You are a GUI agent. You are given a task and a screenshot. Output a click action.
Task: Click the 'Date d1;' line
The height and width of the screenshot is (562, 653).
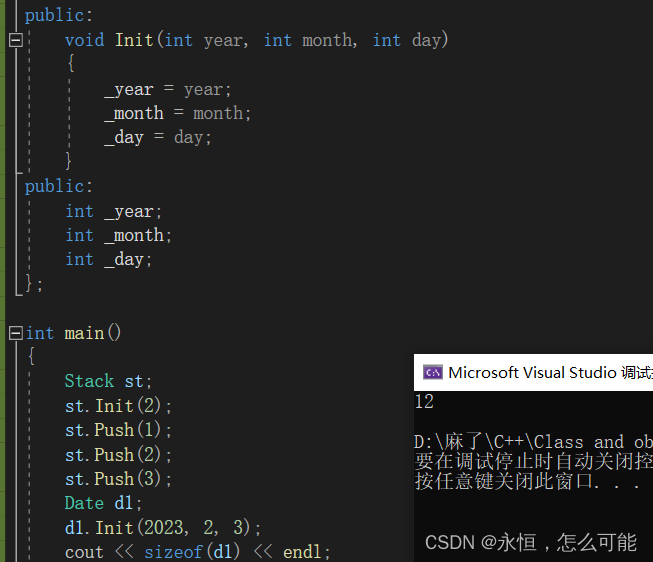click(103, 503)
